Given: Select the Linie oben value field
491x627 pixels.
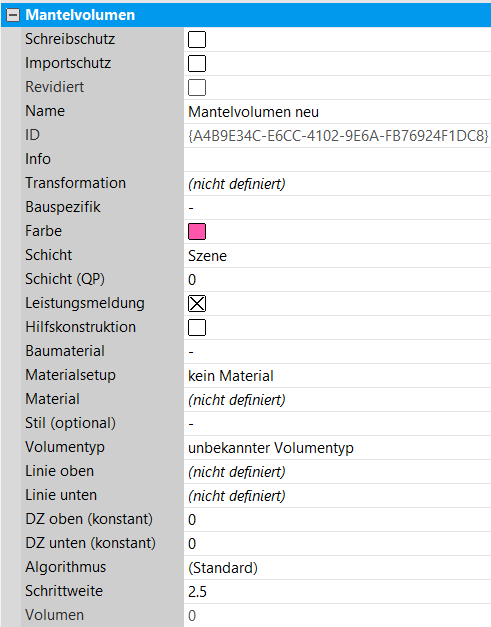Looking at the screenshot, I should pos(337,471).
